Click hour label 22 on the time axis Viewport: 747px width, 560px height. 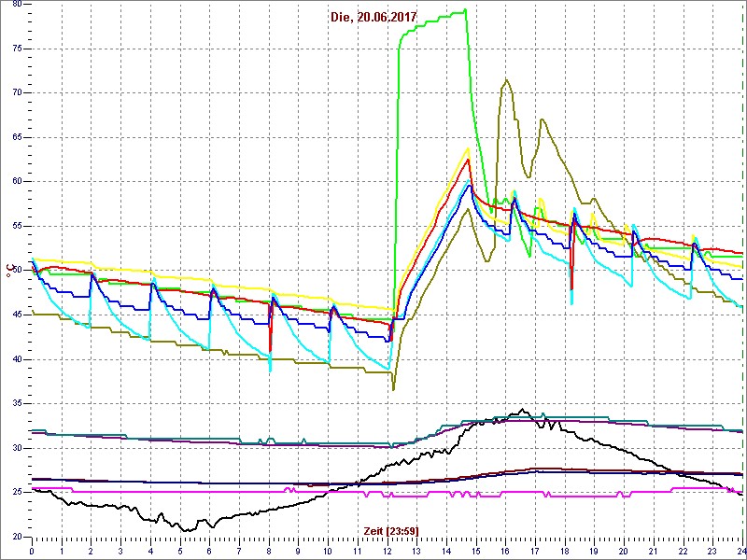click(684, 552)
